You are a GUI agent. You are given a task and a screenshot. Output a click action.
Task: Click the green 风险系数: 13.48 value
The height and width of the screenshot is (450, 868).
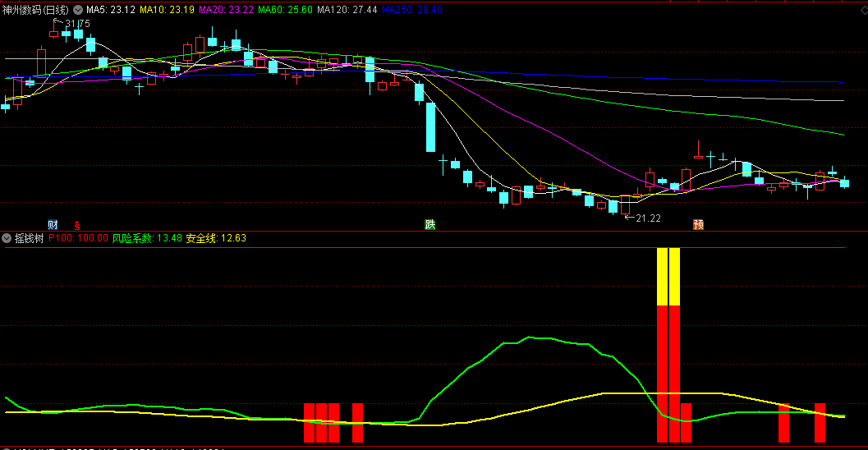click(147, 239)
